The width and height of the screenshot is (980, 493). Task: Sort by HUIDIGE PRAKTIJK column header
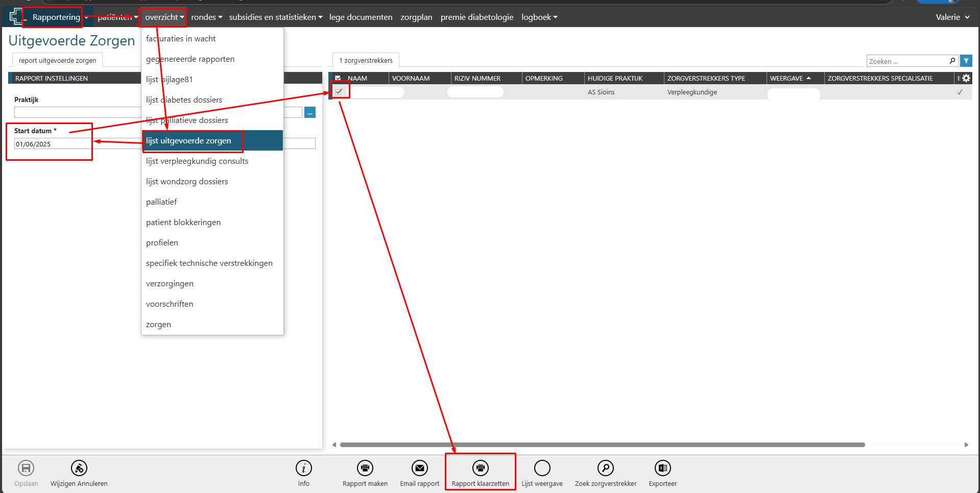coord(624,78)
